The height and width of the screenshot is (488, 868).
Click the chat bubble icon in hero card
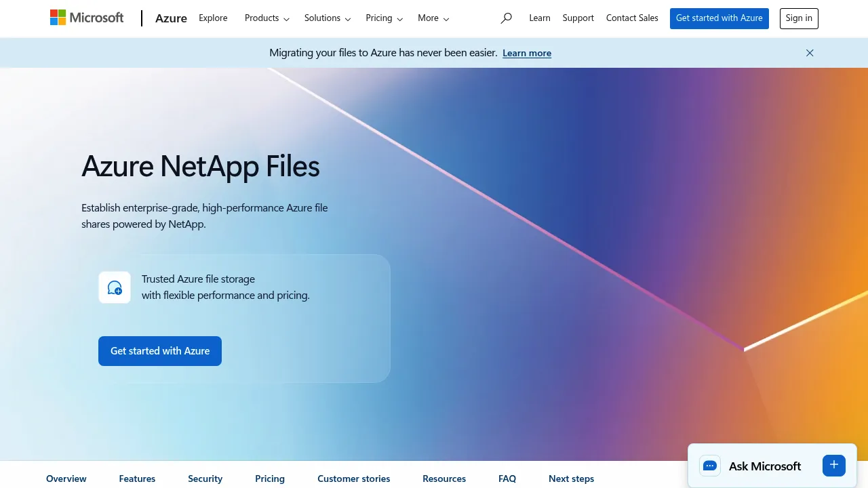pyautogui.click(x=115, y=287)
